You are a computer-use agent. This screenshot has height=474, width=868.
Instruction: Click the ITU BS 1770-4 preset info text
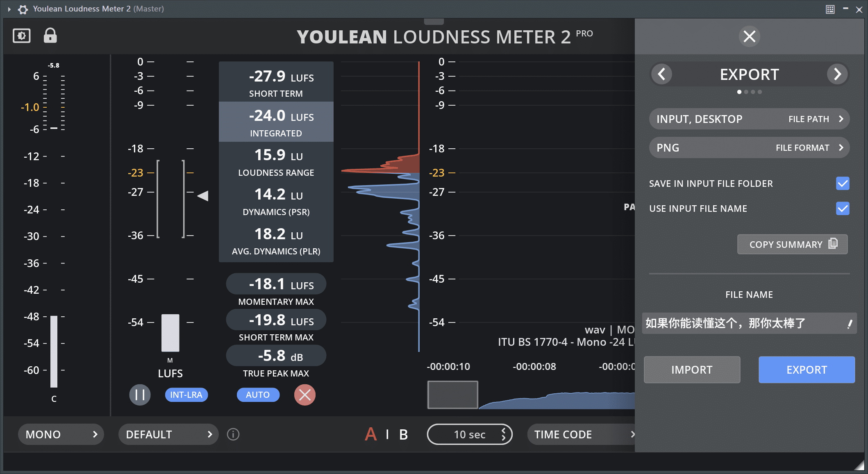click(x=566, y=342)
